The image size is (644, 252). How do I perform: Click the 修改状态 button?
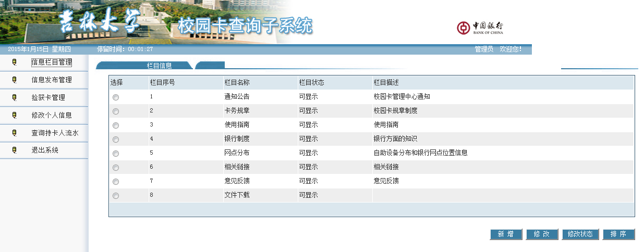[x=580, y=234]
